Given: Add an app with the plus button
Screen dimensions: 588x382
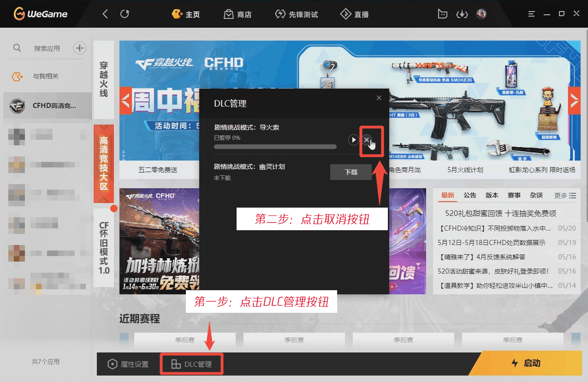Looking at the screenshot, I should click(x=80, y=48).
